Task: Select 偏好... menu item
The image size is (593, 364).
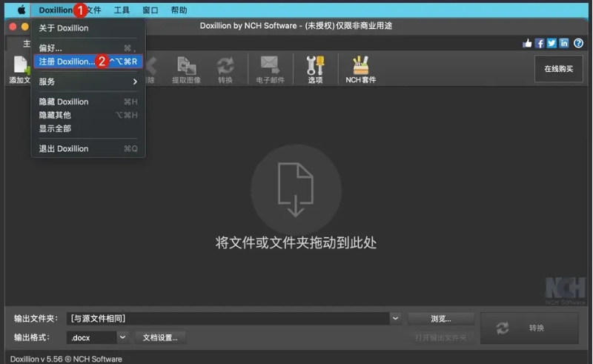Action: click(x=88, y=48)
